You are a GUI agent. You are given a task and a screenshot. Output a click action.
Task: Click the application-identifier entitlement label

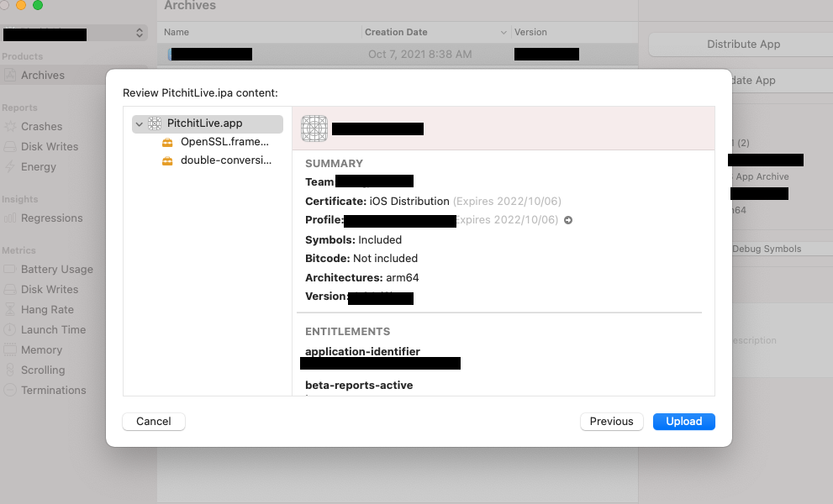362,352
